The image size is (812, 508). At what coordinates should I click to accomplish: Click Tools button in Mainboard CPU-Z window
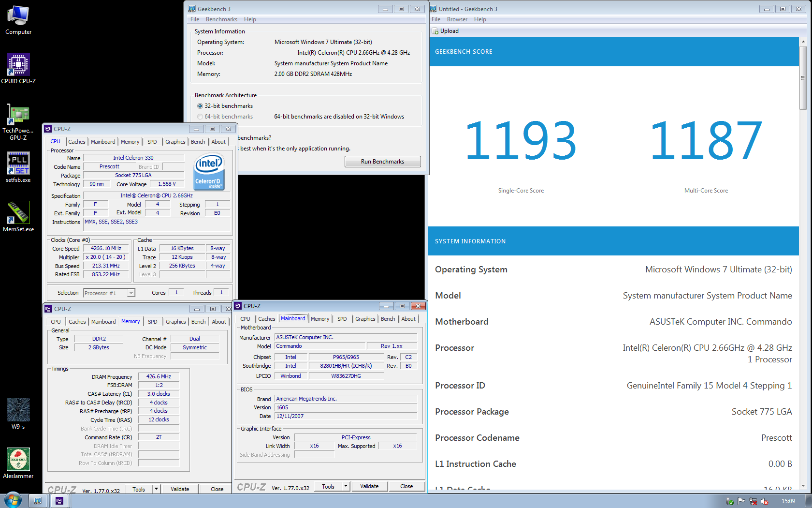[x=328, y=486]
